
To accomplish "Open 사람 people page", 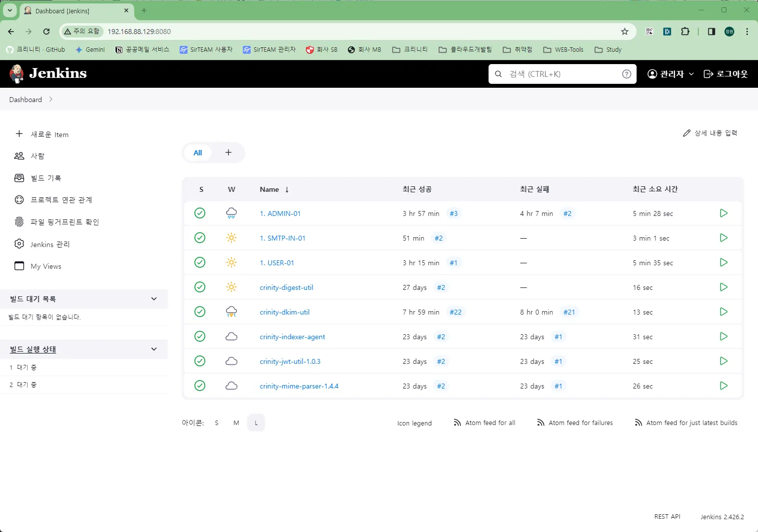I will [30, 156].
